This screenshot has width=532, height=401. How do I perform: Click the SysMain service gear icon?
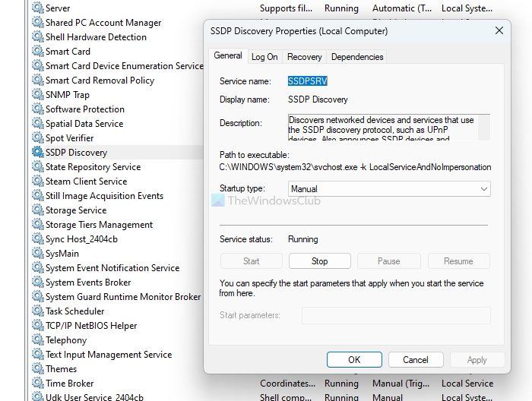[x=37, y=254]
